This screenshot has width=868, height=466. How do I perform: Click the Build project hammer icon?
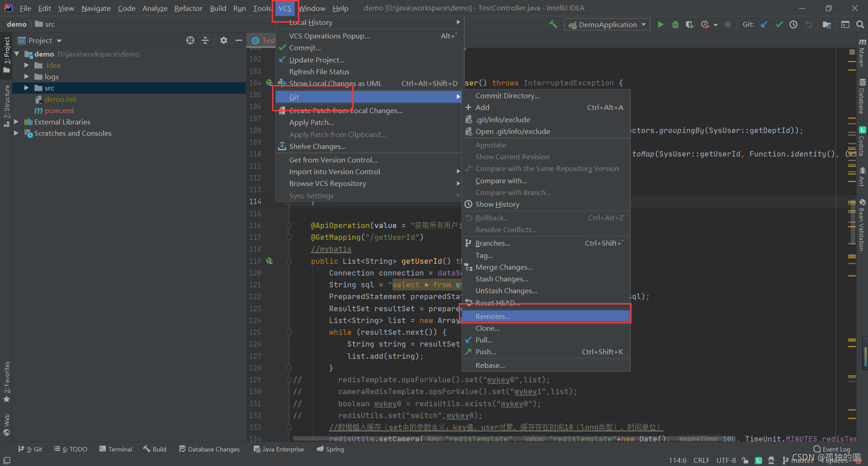(553, 24)
